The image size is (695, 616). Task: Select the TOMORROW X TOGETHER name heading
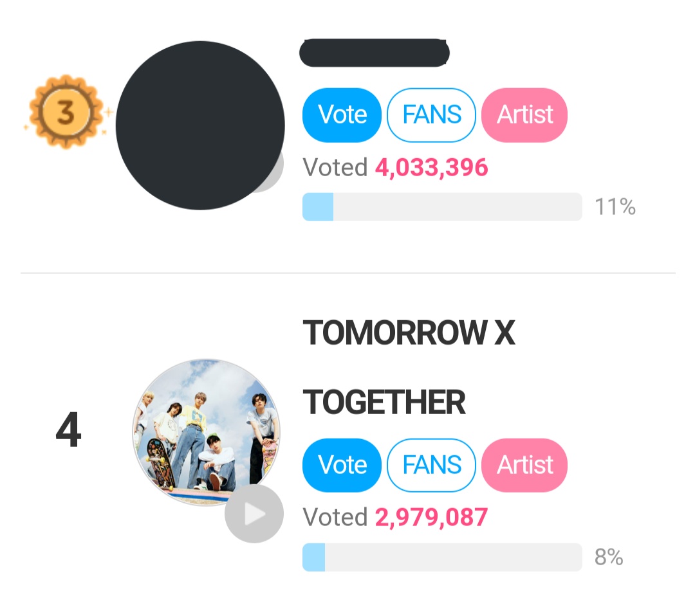pos(409,368)
